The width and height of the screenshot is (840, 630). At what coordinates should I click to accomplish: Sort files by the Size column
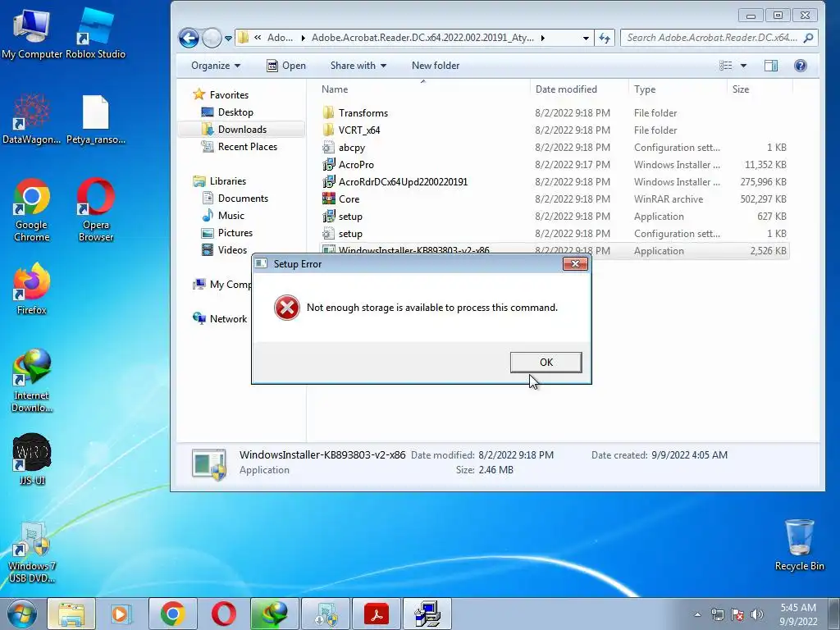coord(760,89)
